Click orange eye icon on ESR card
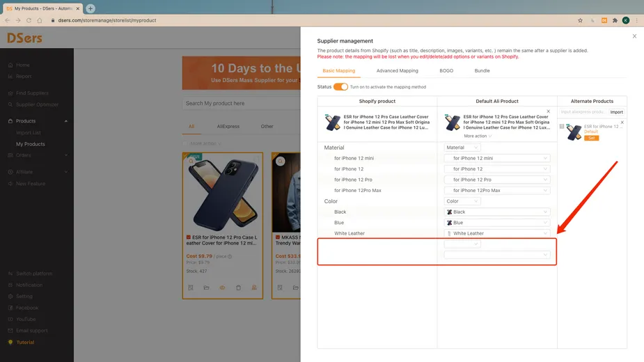Image resolution: width=644 pixels, height=362 pixels. (x=222, y=288)
